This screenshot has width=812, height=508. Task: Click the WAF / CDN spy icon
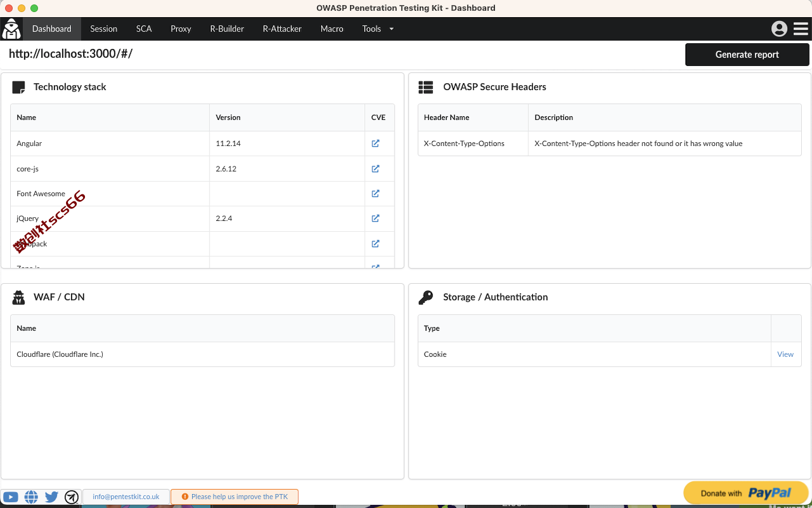[x=18, y=297]
